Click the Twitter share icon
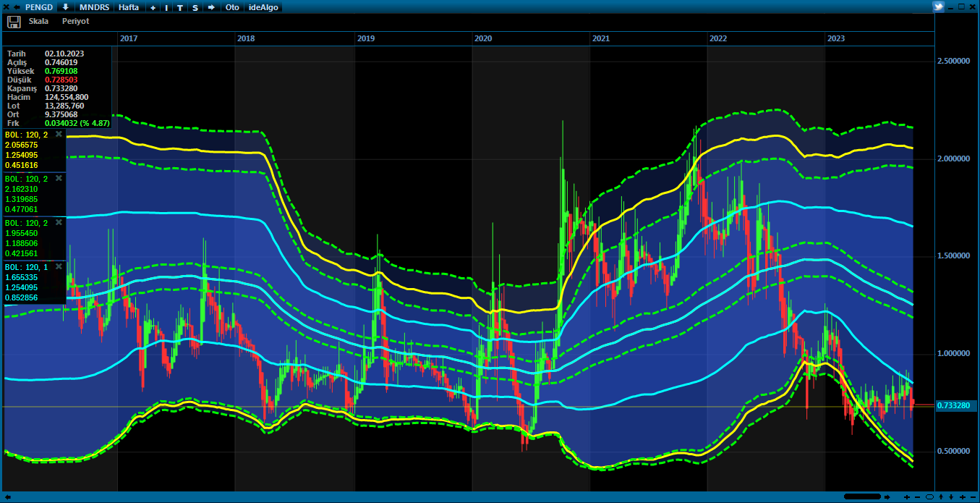The height and width of the screenshot is (503, 980). pyautogui.click(x=939, y=7)
